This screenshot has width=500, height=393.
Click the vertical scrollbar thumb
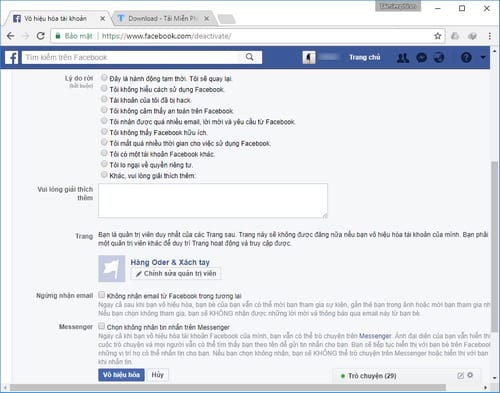coord(494,247)
